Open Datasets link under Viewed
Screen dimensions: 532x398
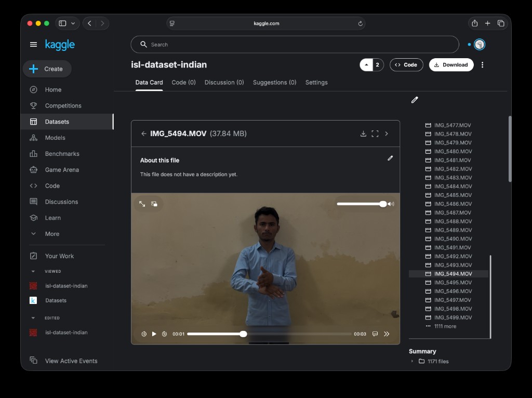pos(56,300)
